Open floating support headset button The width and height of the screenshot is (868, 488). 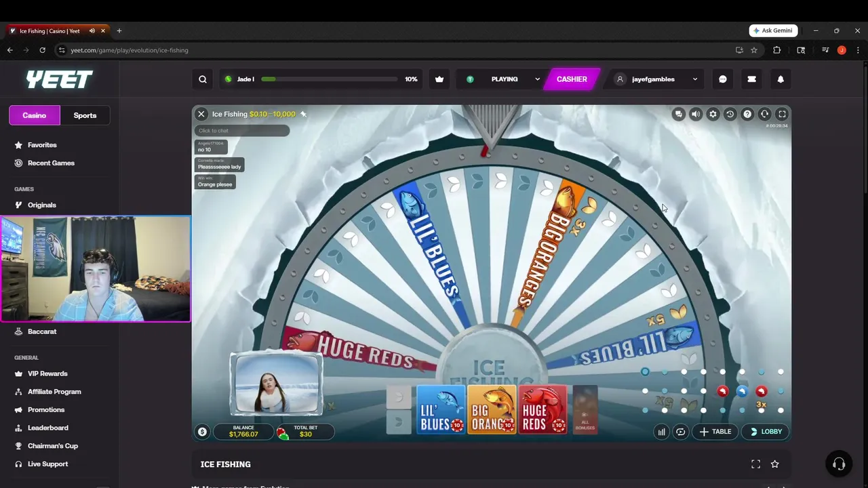coord(839,464)
